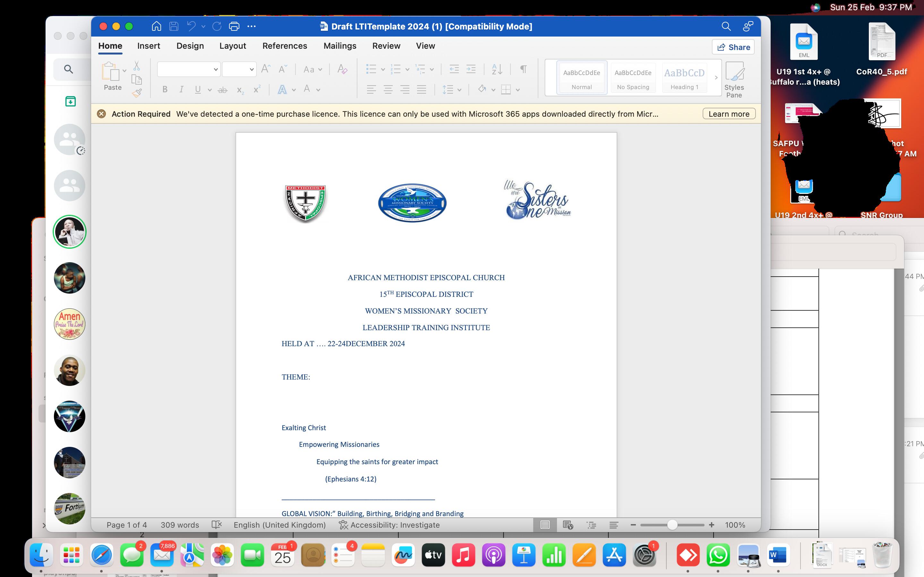
Task: Click the search magnifier in Word title bar
Action: [726, 26]
